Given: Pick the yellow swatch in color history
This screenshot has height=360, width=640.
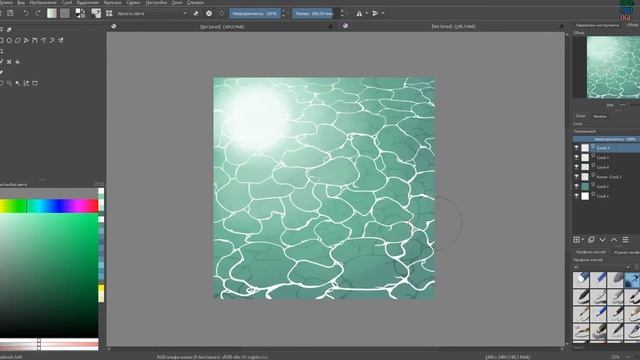Looking at the screenshot, I should coord(101,289).
